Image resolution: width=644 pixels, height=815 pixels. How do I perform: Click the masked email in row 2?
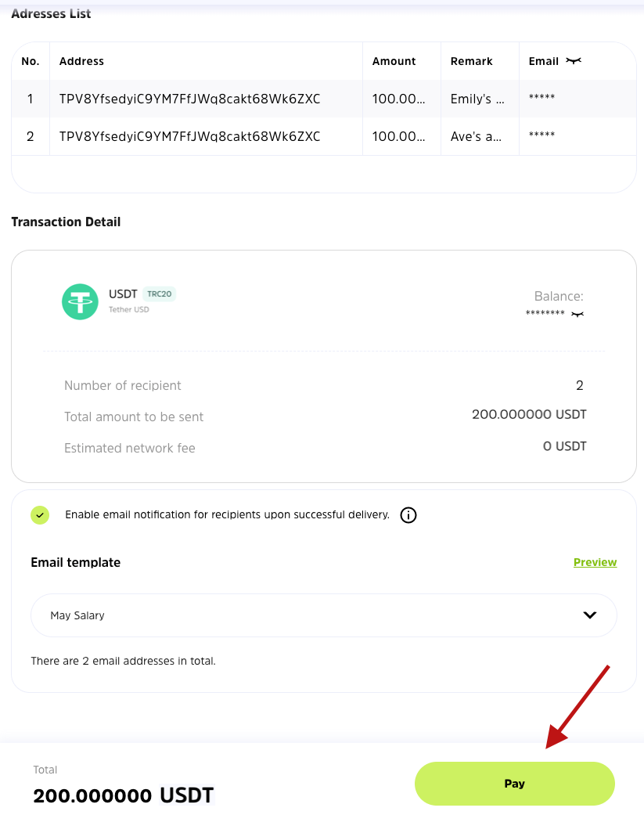[541, 135]
